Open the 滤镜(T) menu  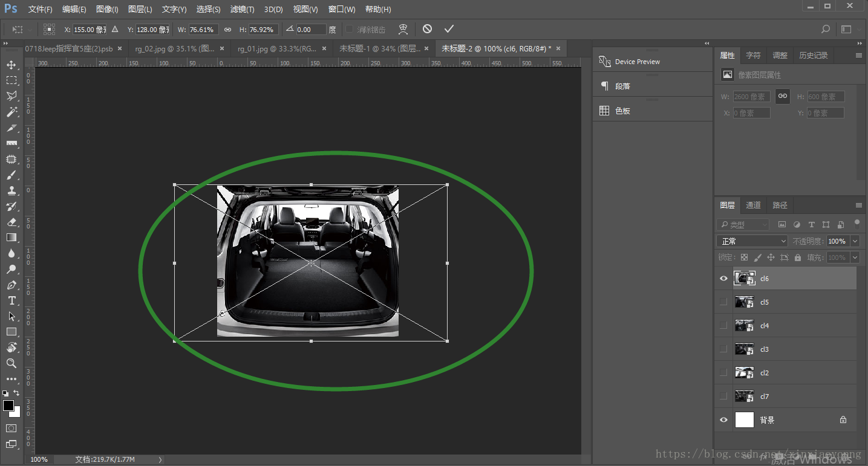coord(242,10)
